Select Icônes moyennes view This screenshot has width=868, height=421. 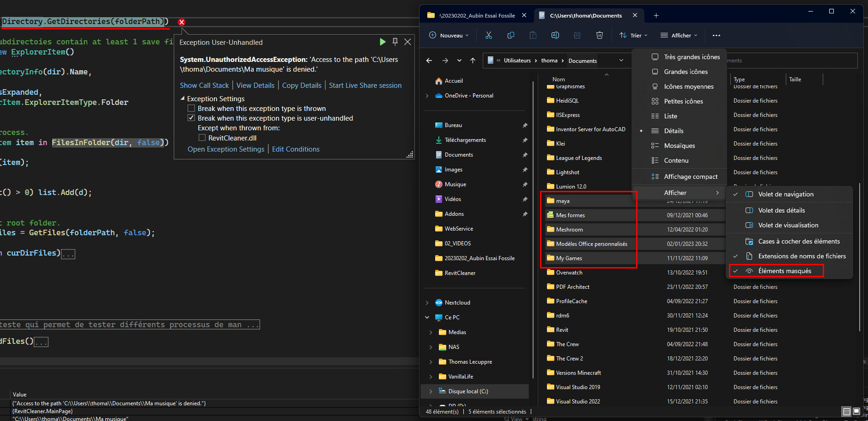[679, 86]
